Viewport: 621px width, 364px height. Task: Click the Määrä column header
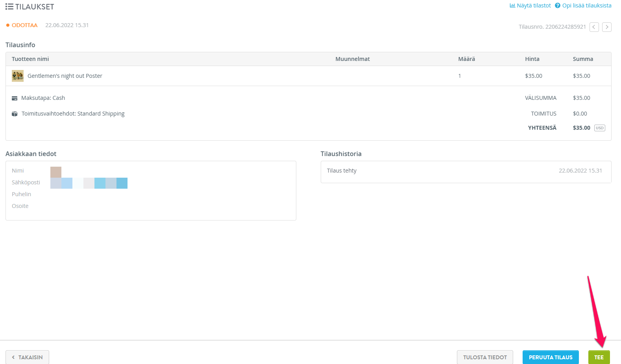[467, 59]
